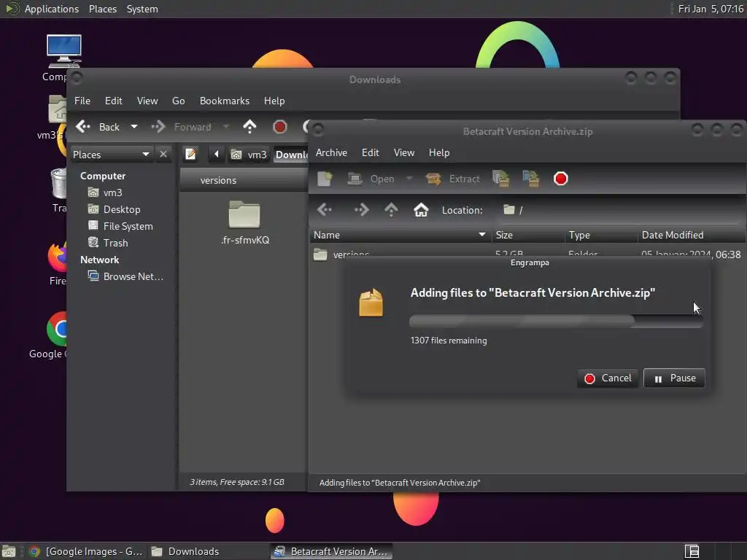The image size is (747, 560).
Task: Select the versions folder row in archive
Action: click(527, 254)
